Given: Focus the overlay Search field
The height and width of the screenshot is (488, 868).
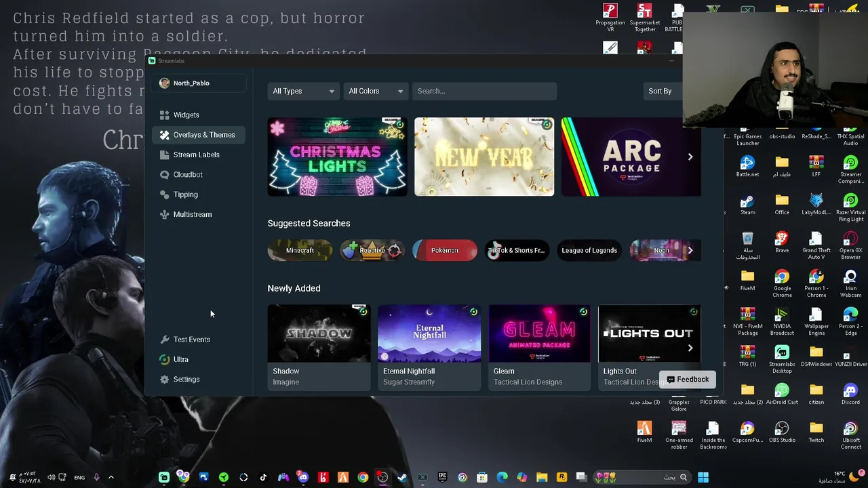Looking at the screenshot, I should pyautogui.click(x=484, y=91).
